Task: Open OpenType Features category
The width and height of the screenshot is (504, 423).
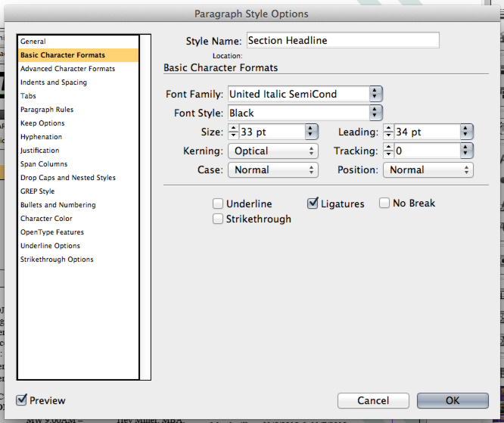Action: tap(78, 232)
